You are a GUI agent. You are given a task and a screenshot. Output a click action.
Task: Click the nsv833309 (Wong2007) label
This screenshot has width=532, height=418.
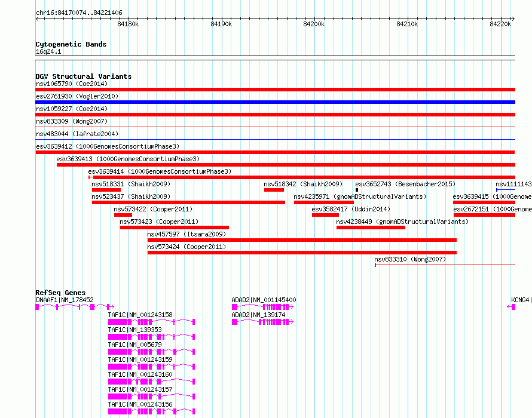(x=72, y=121)
